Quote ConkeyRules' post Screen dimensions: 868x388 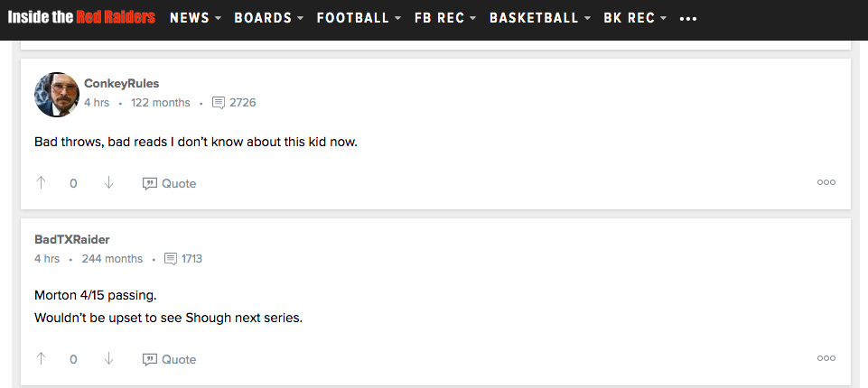pyautogui.click(x=170, y=183)
